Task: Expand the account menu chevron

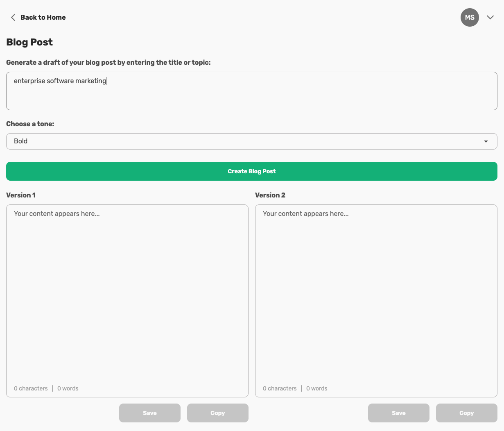Action: [x=490, y=17]
